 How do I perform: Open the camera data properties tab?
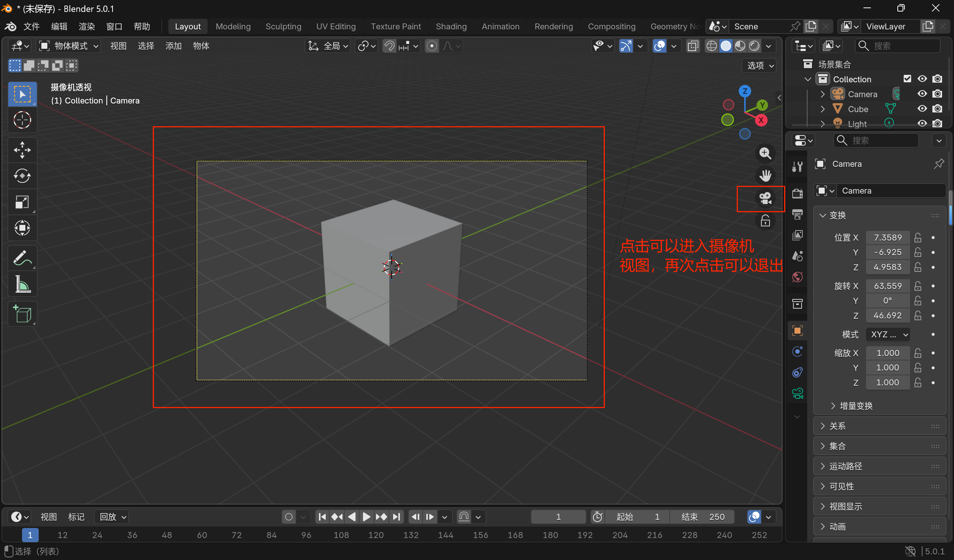pos(797,394)
